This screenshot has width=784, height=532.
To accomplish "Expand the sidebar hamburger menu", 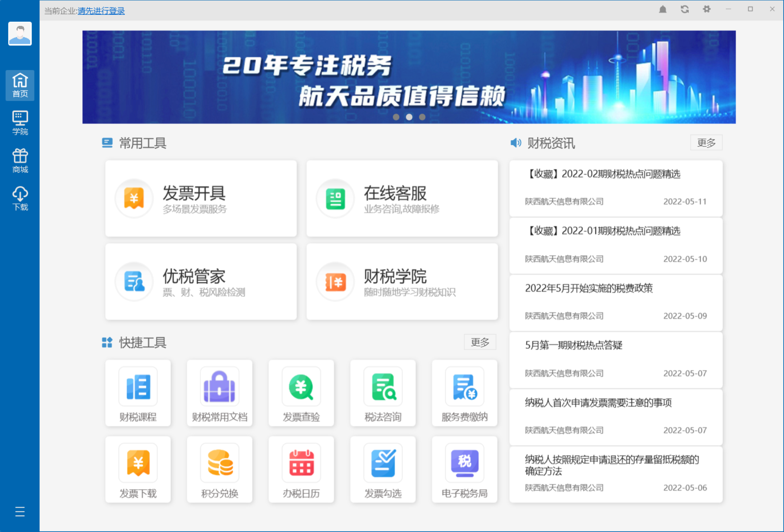I will 20,512.
